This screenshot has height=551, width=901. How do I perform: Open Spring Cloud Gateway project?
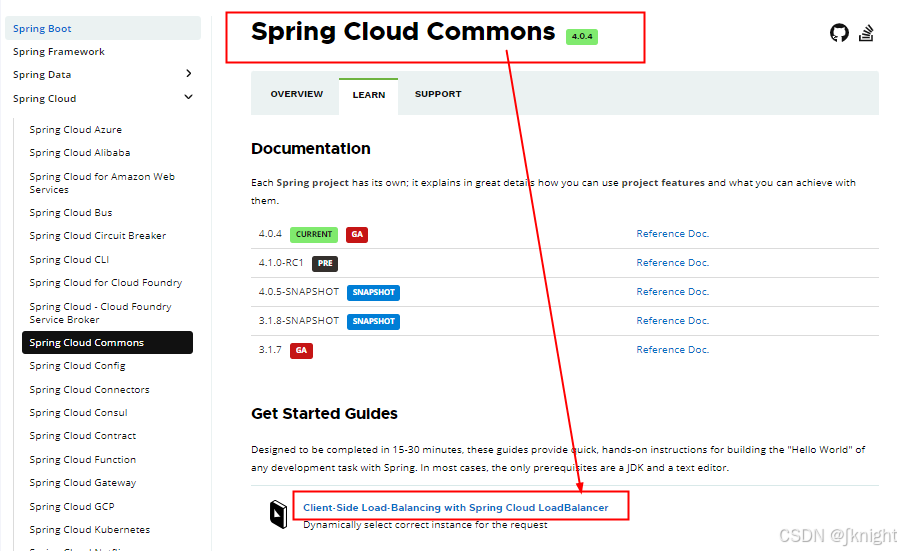tap(82, 483)
